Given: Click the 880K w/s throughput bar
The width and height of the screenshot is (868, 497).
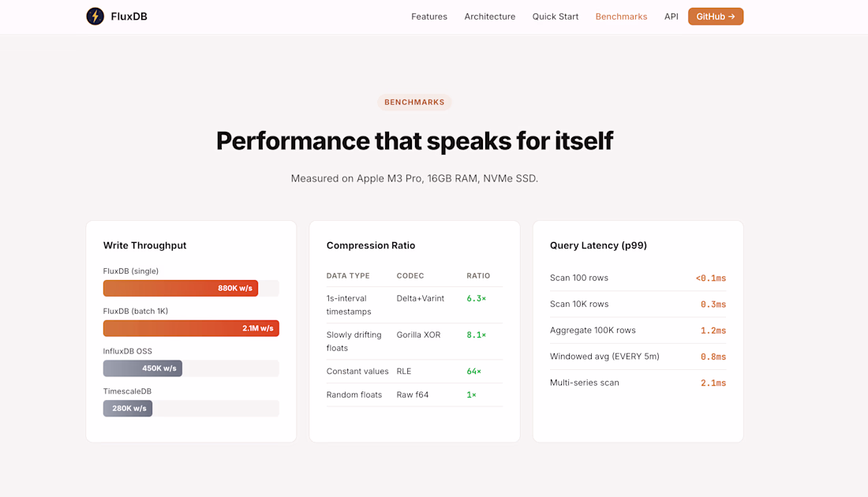Looking at the screenshot, I should [x=181, y=289].
